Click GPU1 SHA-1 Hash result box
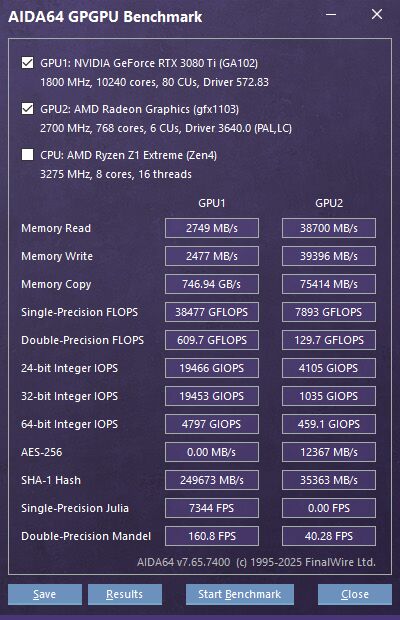The image size is (400, 620). click(x=212, y=480)
